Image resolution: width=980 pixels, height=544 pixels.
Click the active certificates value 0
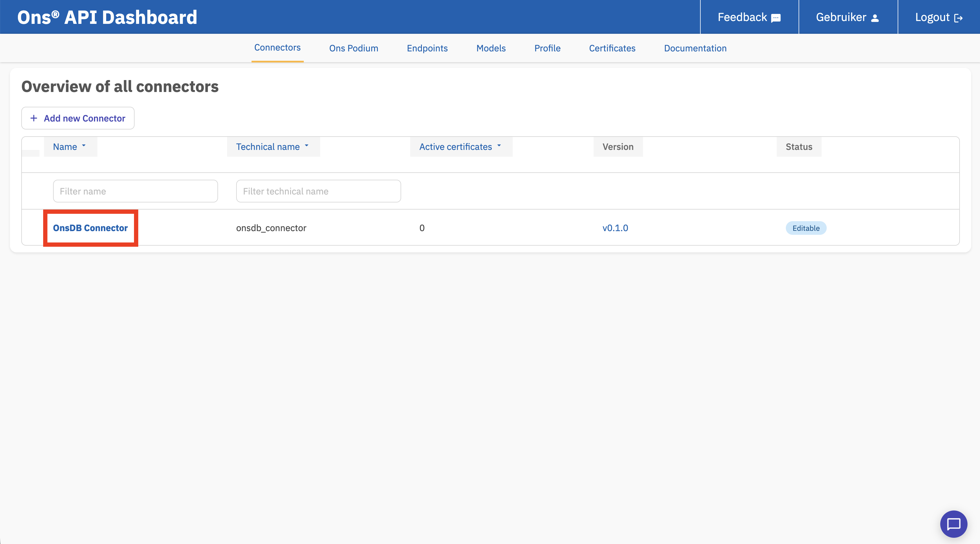click(x=422, y=228)
